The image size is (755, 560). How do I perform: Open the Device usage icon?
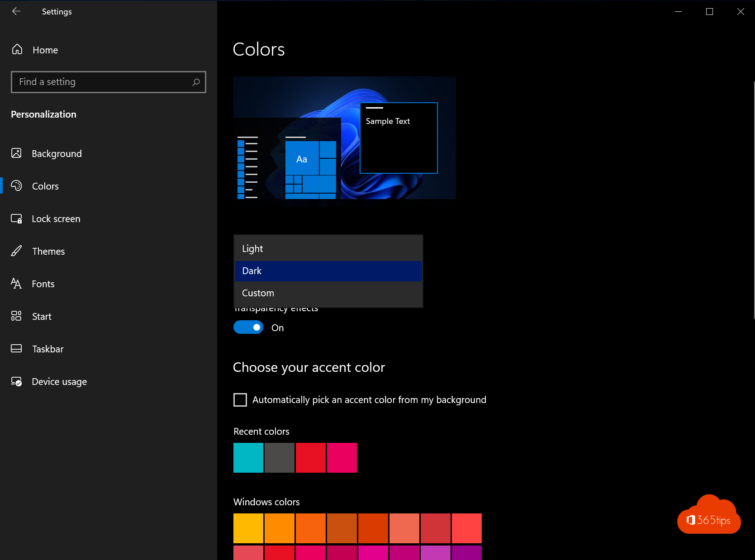pyautogui.click(x=16, y=381)
